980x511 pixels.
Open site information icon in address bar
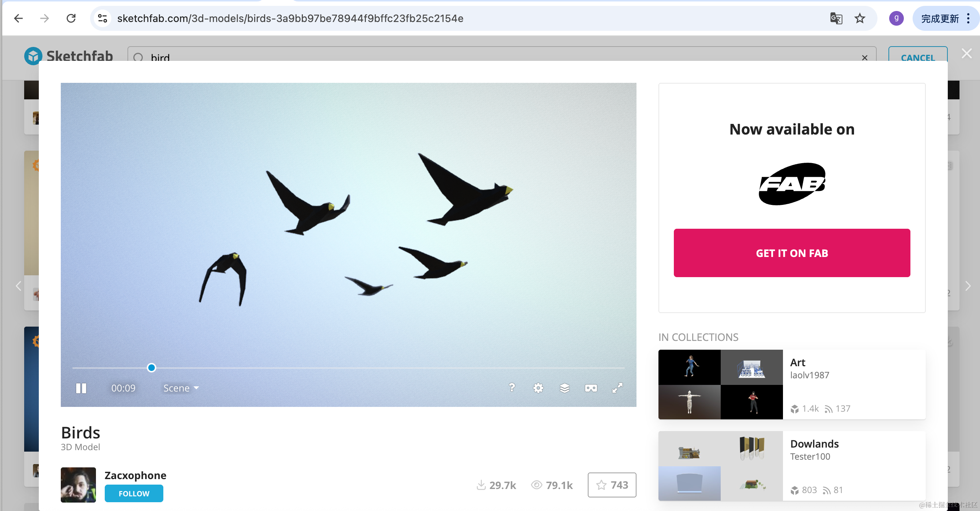tap(102, 18)
